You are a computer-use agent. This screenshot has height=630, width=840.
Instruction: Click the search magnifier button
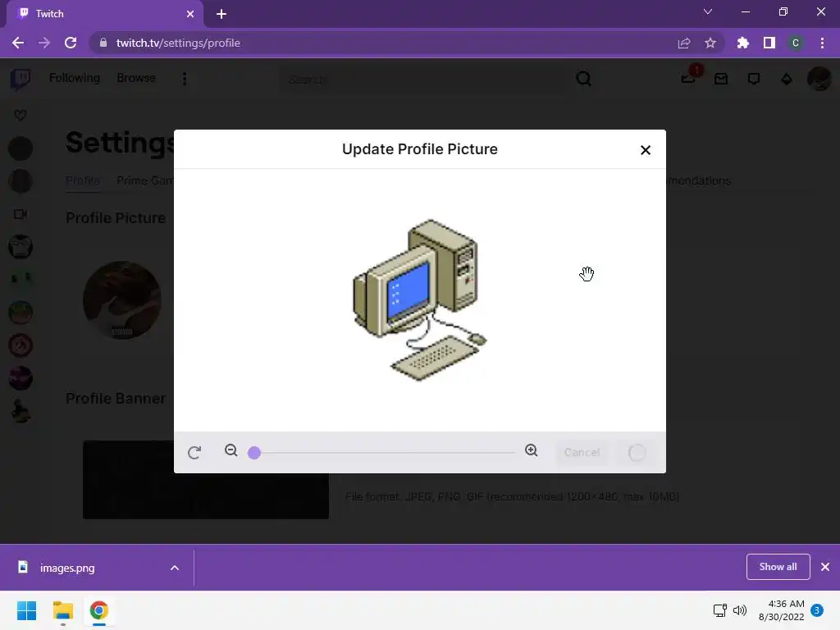coord(583,80)
